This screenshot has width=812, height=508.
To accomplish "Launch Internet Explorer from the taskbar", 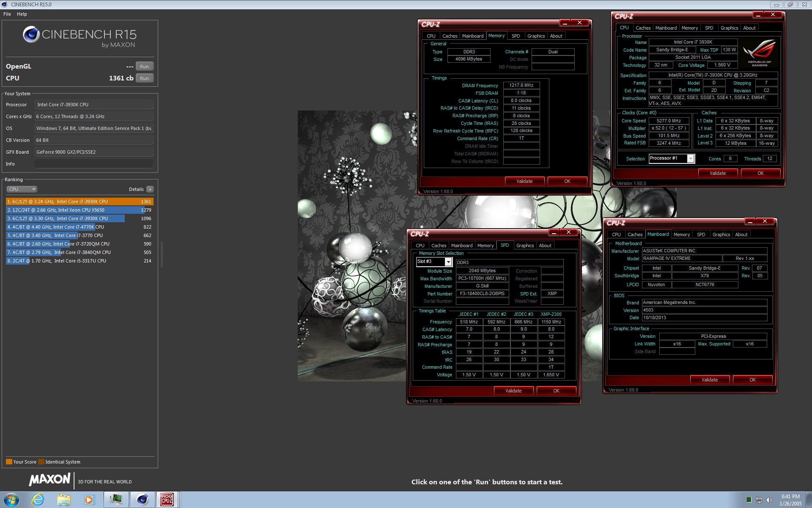I will click(x=38, y=500).
